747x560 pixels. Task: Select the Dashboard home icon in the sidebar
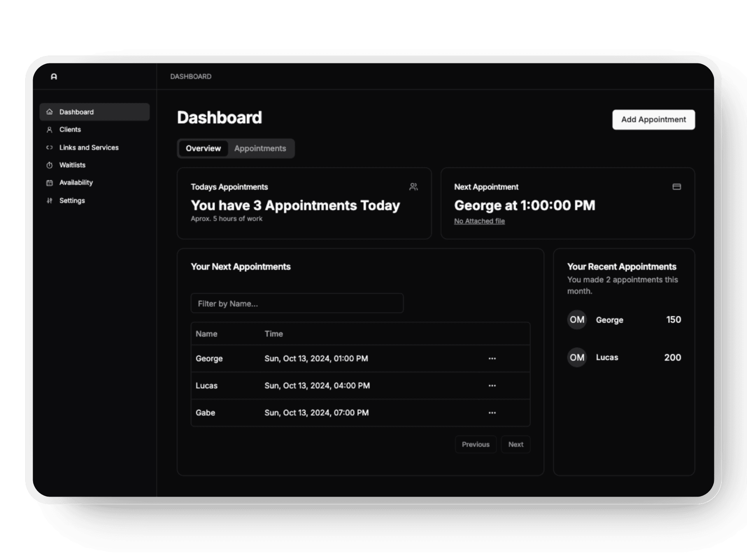click(x=49, y=112)
